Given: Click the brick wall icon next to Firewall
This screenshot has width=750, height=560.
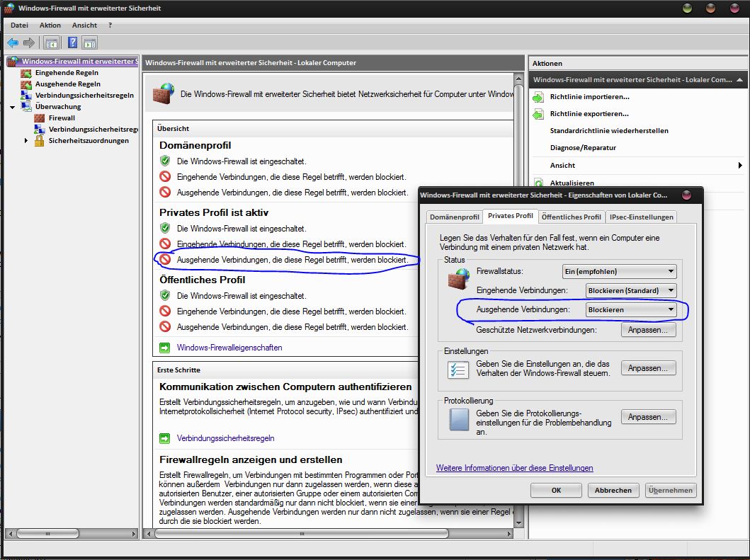Looking at the screenshot, I should (x=39, y=118).
